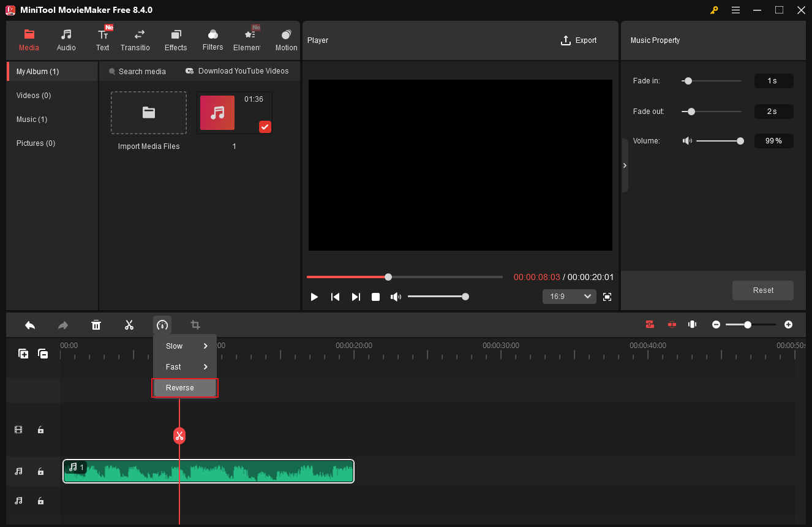The width and height of the screenshot is (812, 527).
Task: Open the 16:9 aspect ratio dropdown
Action: coord(569,297)
